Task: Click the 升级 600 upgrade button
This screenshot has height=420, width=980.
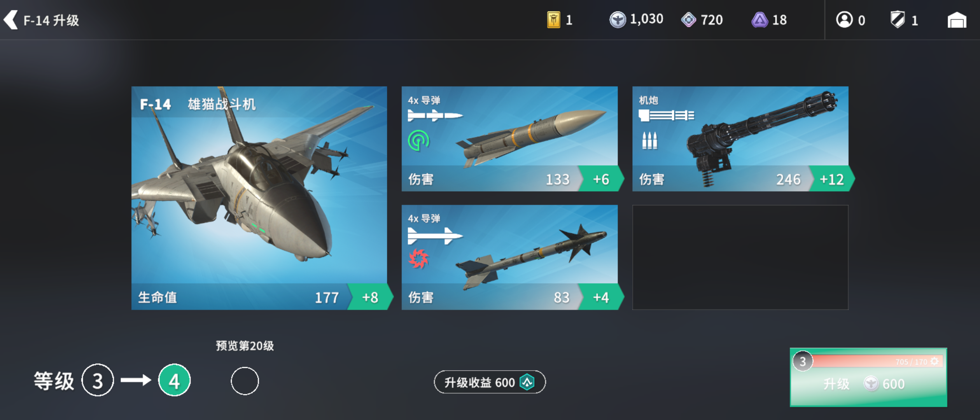Action: click(x=868, y=378)
